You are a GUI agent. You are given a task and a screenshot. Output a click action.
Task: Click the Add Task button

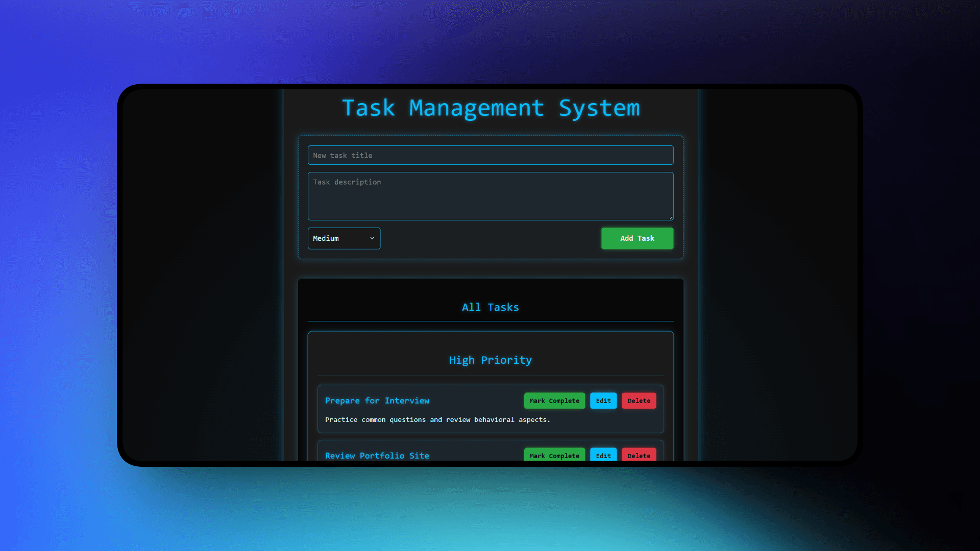coord(637,238)
